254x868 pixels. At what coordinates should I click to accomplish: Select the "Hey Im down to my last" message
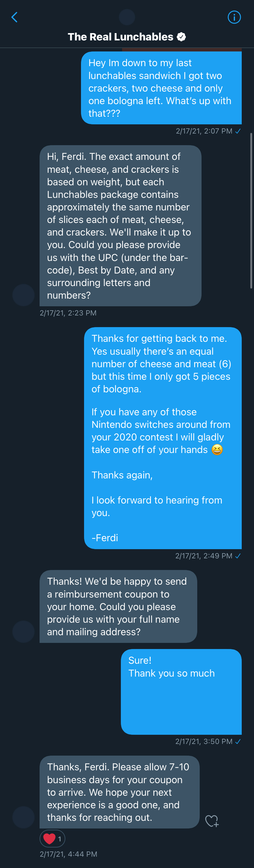(161, 88)
